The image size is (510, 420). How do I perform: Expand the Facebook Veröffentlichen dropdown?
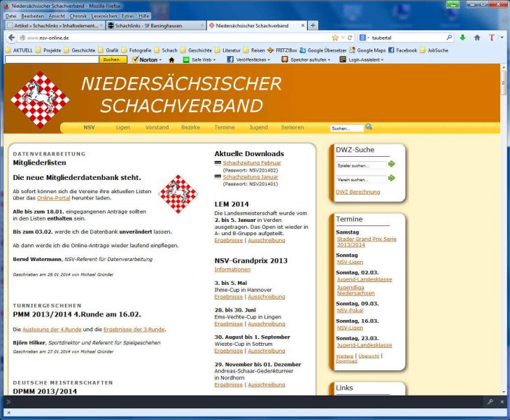tap(248, 60)
